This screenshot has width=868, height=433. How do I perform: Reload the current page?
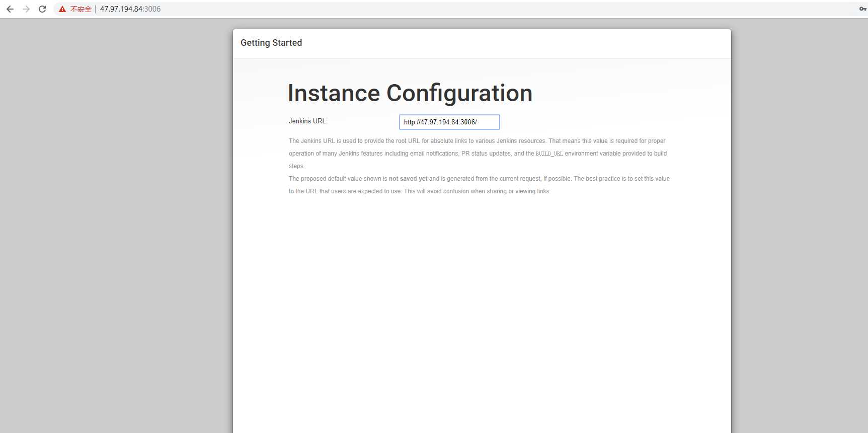42,9
